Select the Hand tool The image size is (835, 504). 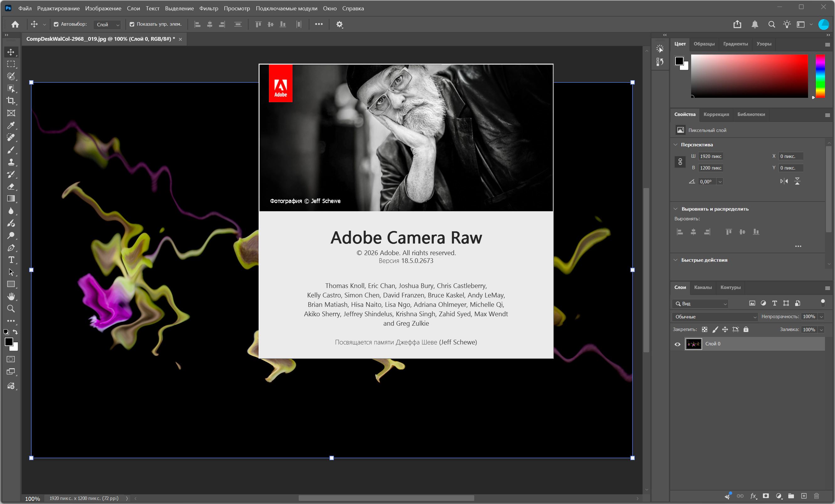(x=11, y=297)
